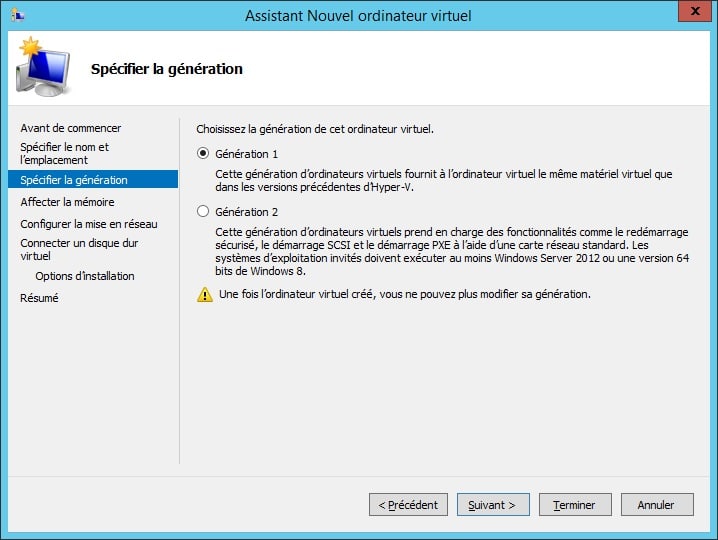The height and width of the screenshot is (540, 718).
Task: Select the Génération 1 radio button
Action: (x=203, y=153)
